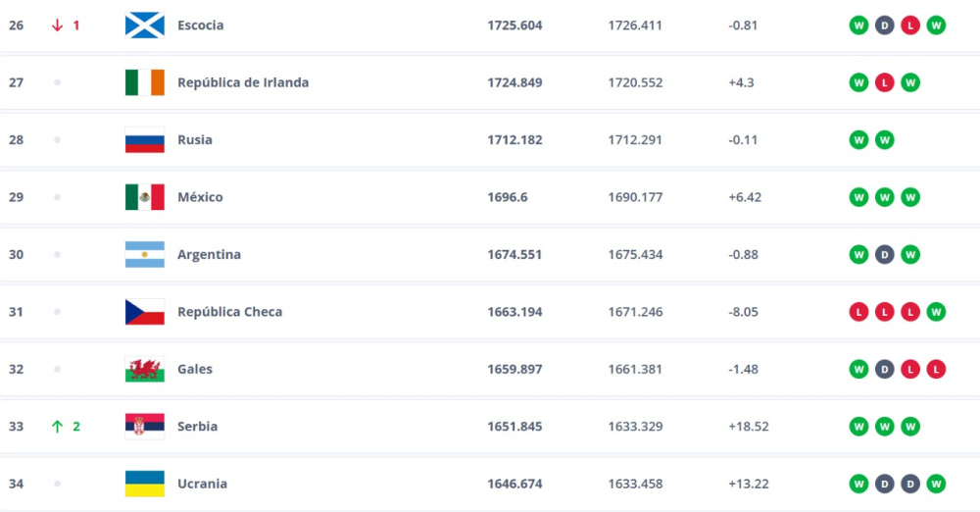Click the red down arrow for Escocia

[57, 26]
